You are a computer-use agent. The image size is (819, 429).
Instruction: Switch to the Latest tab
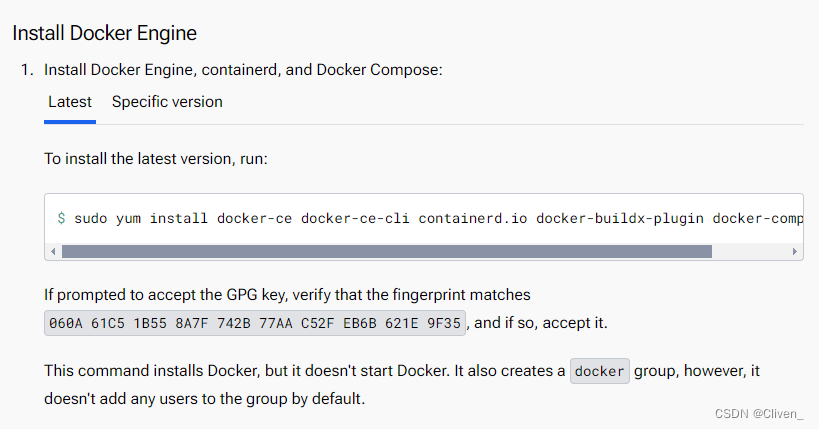click(70, 102)
